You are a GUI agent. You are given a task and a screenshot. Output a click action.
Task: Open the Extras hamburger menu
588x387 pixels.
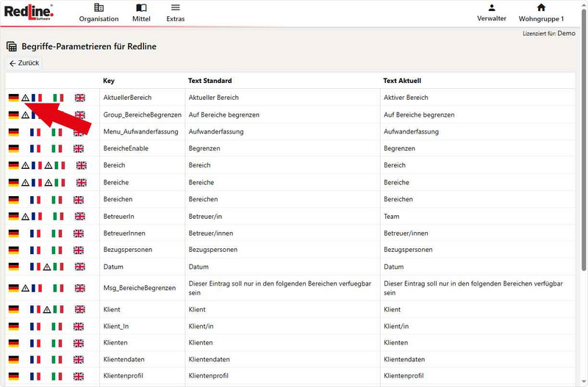point(175,12)
